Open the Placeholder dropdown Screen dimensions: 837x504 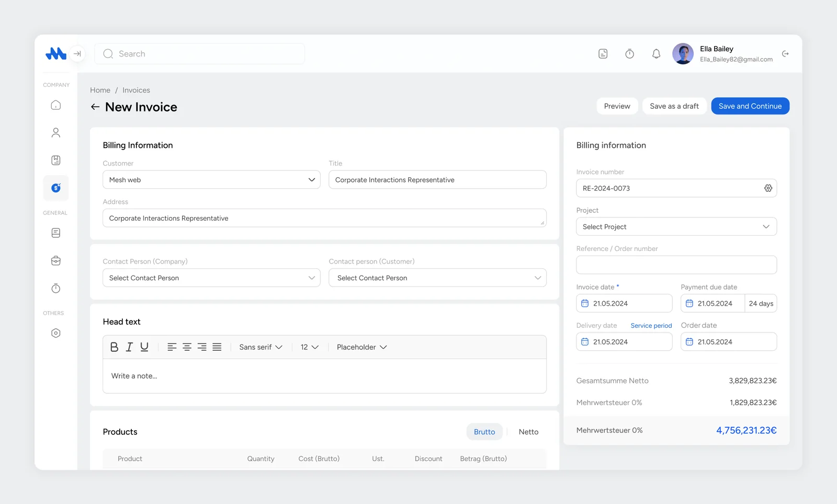(361, 347)
